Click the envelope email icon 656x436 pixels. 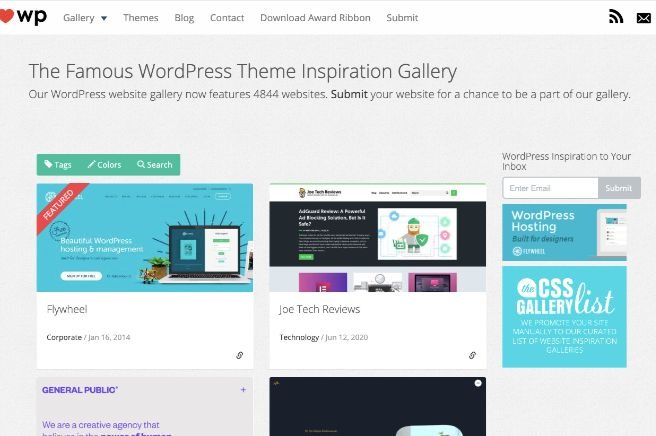tap(643, 18)
